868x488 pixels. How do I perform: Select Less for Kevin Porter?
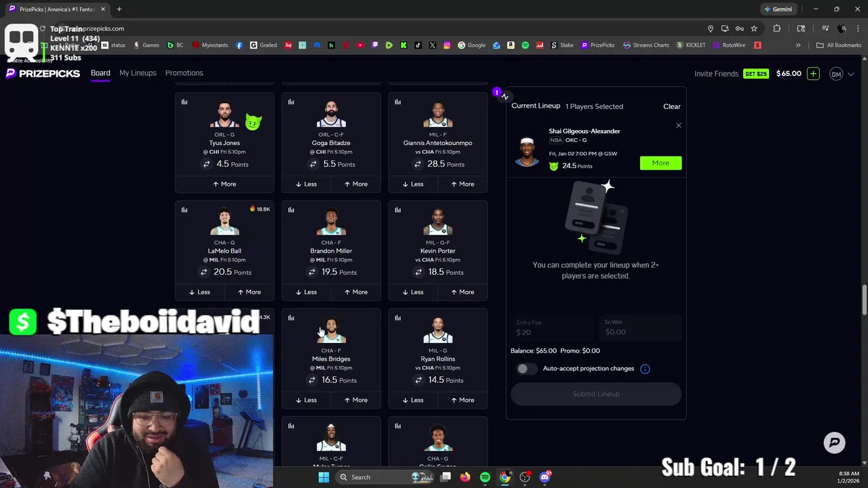click(x=412, y=291)
